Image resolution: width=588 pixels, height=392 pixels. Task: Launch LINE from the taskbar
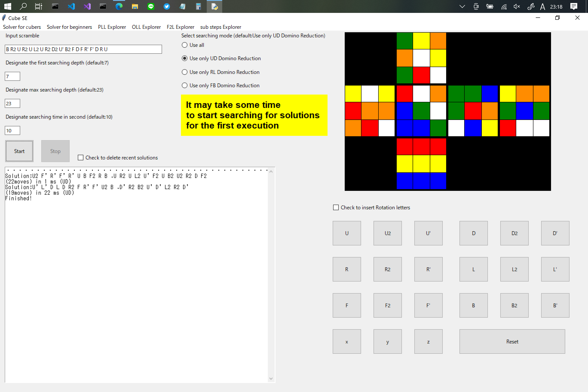click(151, 6)
